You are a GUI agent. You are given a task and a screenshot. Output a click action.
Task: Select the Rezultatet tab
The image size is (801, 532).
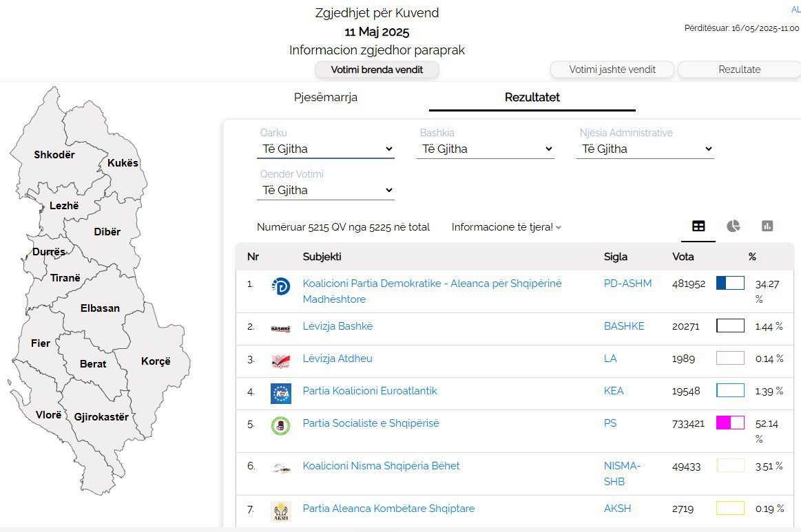point(532,97)
